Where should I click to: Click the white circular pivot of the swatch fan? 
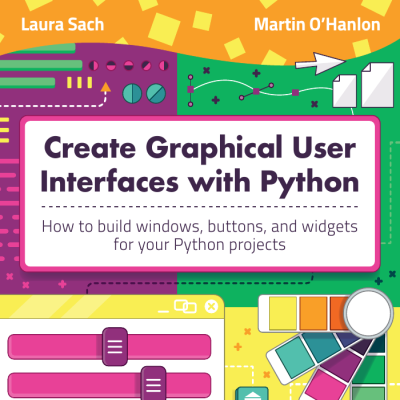(368, 313)
